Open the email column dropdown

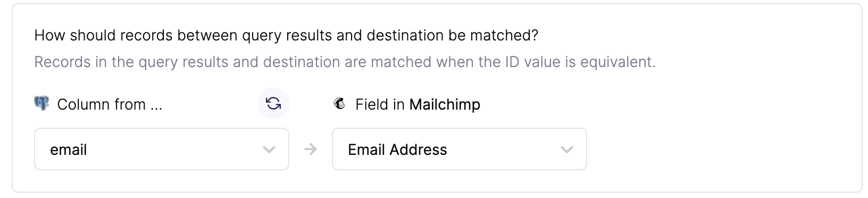(162, 149)
